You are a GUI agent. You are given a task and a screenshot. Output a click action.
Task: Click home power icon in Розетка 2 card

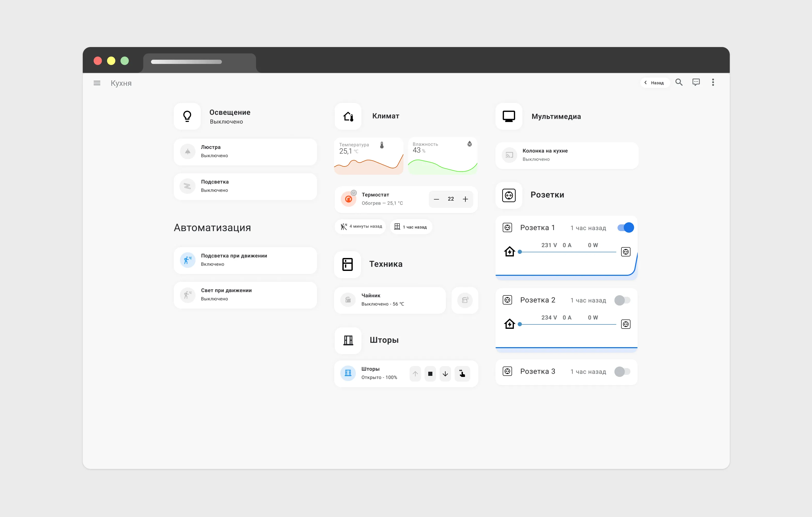[509, 324]
